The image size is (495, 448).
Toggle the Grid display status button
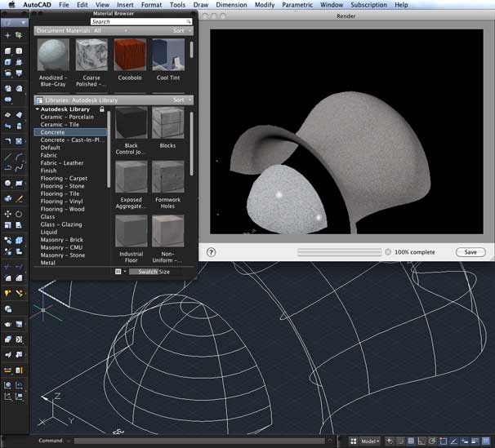point(411,441)
